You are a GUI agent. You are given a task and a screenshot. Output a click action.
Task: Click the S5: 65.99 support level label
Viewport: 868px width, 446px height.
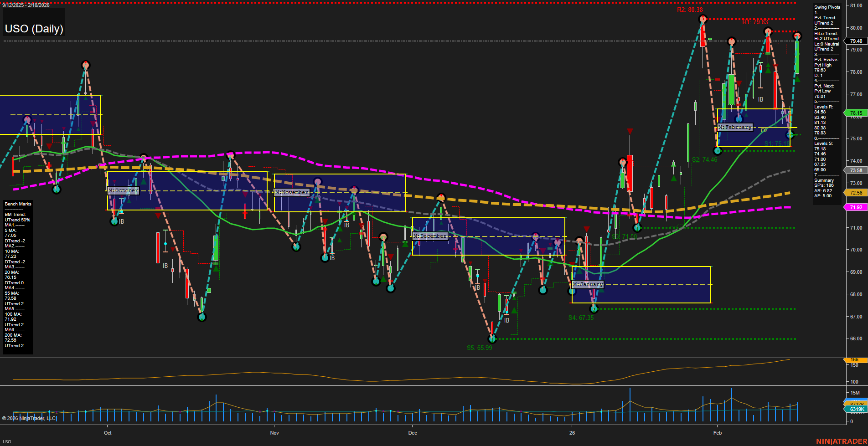click(x=480, y=348)
